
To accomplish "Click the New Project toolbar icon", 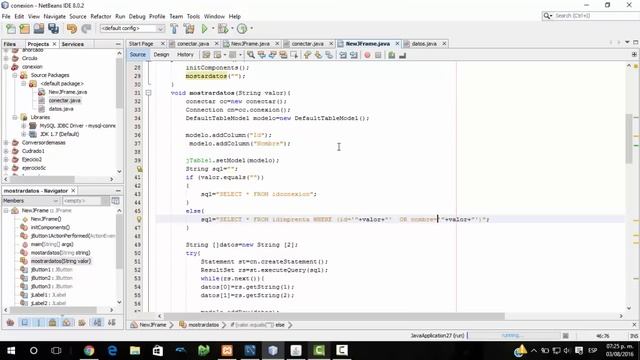I will tap(24, 29).
